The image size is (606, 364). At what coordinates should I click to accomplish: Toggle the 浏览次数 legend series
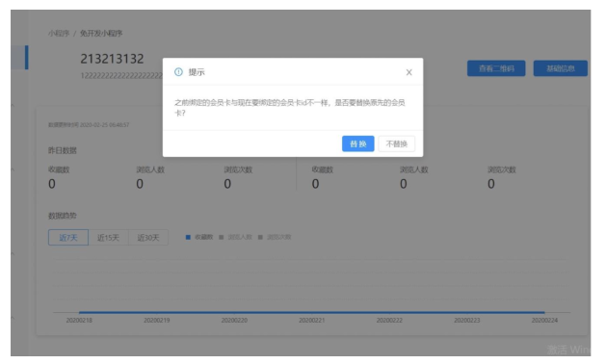click(275, 237)
